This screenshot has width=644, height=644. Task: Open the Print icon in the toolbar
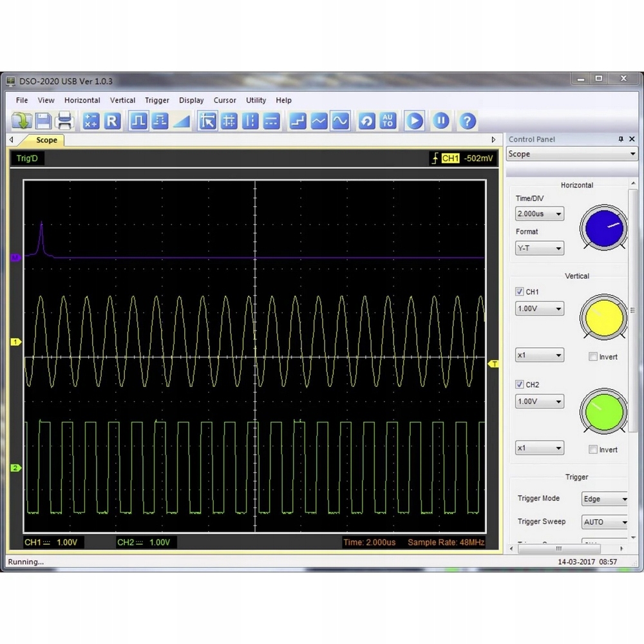pyautogui.click(x=64, y=120)
